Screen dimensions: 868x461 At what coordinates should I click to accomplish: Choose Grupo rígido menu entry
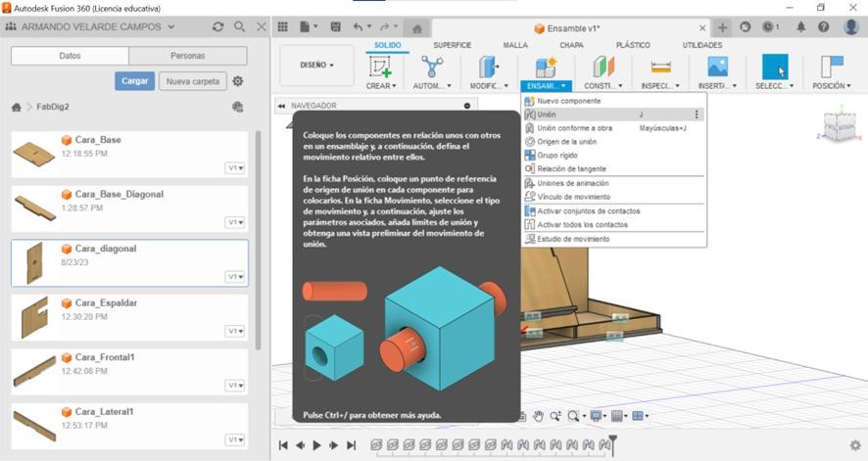click(614, 156)
